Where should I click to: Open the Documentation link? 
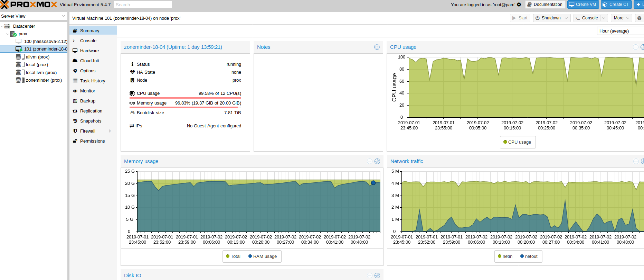point(545,4)
